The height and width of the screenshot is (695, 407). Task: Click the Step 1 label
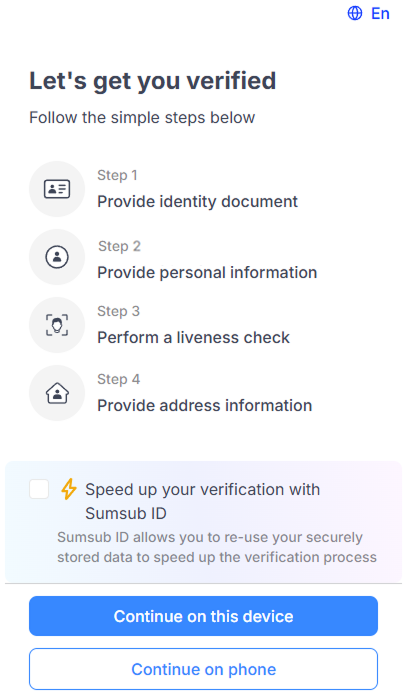117,176
